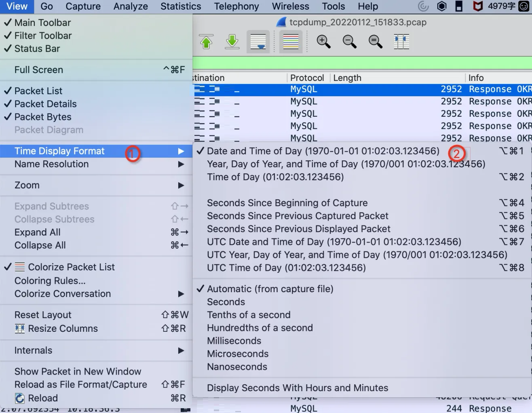Select Seconds Since Beginning of Capture
532x413 pixels.
click(x=287, y=202)
